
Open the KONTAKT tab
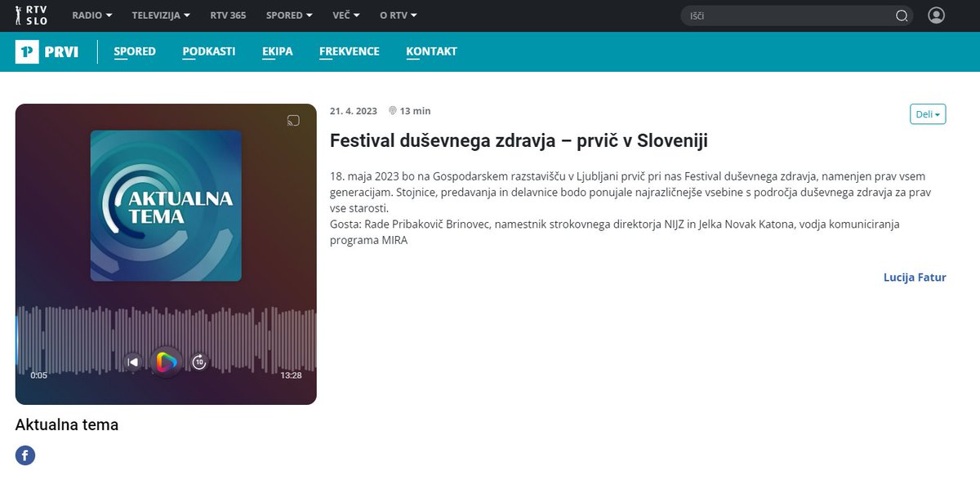click(431, 51)
